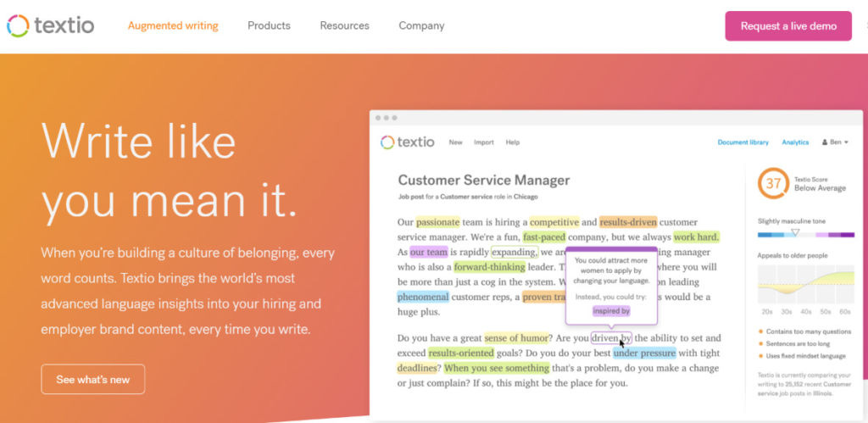This screenshot has height=423, width=868.
Task: Select the suggested replacement inspired by
Action: pos(611,311)
